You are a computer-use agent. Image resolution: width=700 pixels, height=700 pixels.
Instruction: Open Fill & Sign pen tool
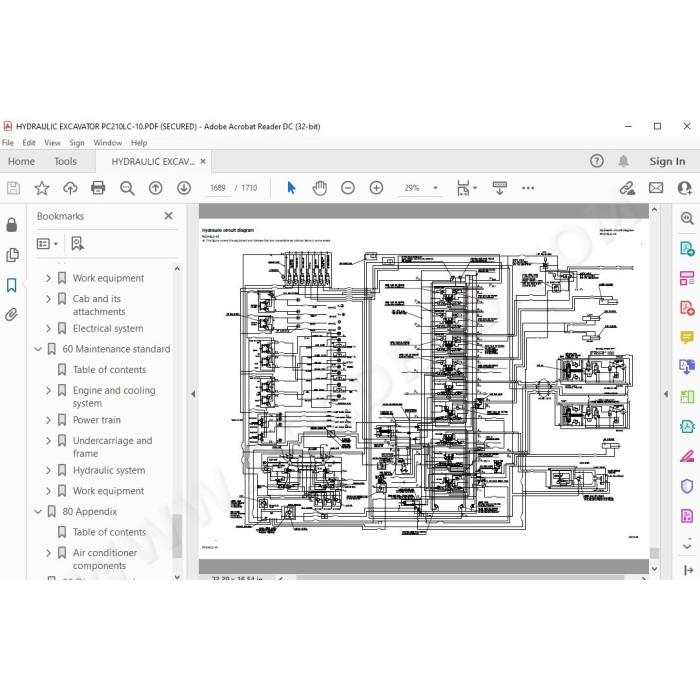tap(687, 456)
